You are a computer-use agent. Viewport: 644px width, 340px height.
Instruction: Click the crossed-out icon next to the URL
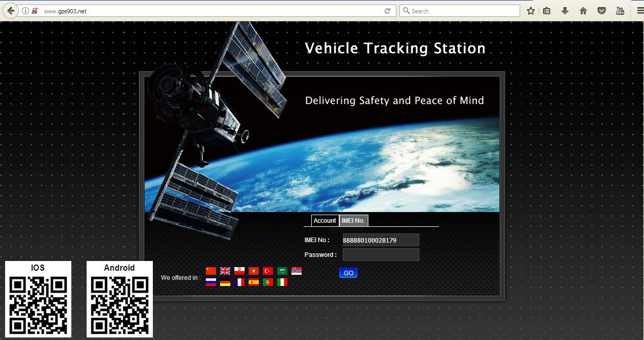pyautogui.click(x=35, y=11)
